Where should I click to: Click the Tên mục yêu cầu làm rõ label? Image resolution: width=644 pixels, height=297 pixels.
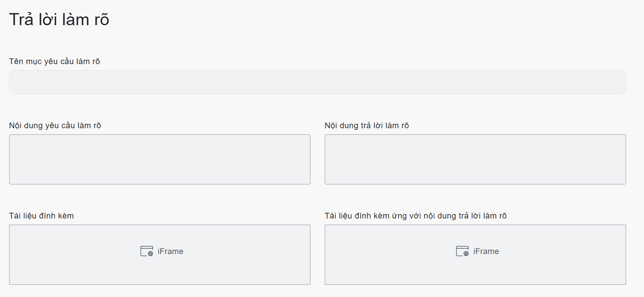pos(54,61)
